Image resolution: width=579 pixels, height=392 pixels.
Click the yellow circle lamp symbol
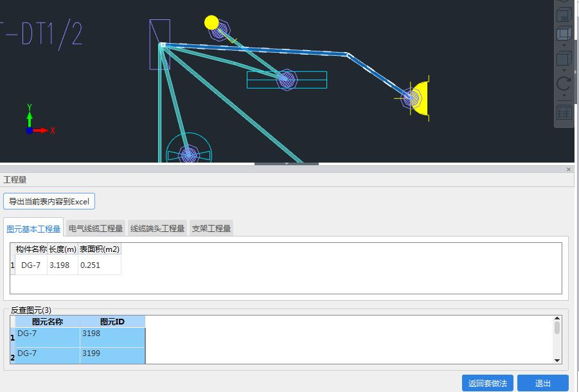211,22
